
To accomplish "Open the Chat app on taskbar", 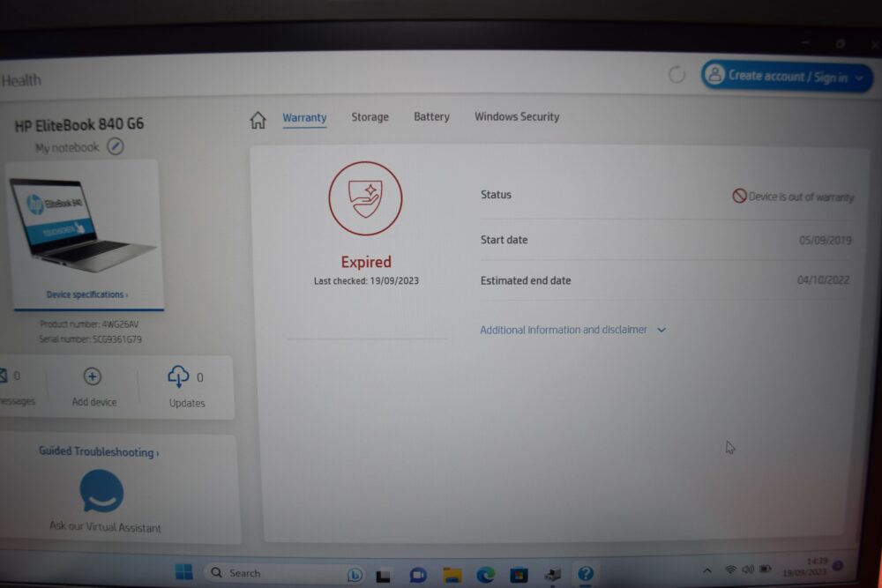I will (418, 575).
